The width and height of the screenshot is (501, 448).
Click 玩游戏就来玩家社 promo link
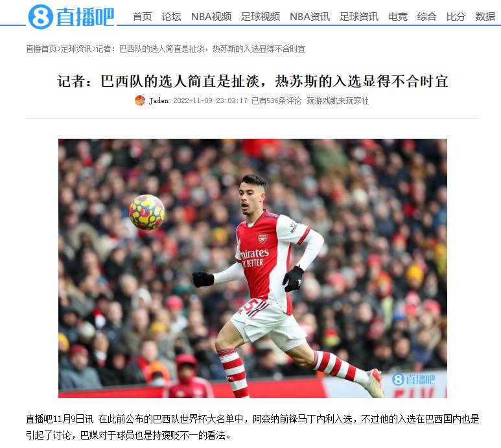click(338, 100)
